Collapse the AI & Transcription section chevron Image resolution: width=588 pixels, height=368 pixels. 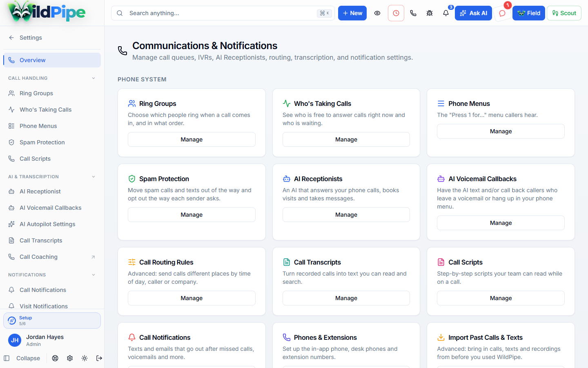(94, 177)
